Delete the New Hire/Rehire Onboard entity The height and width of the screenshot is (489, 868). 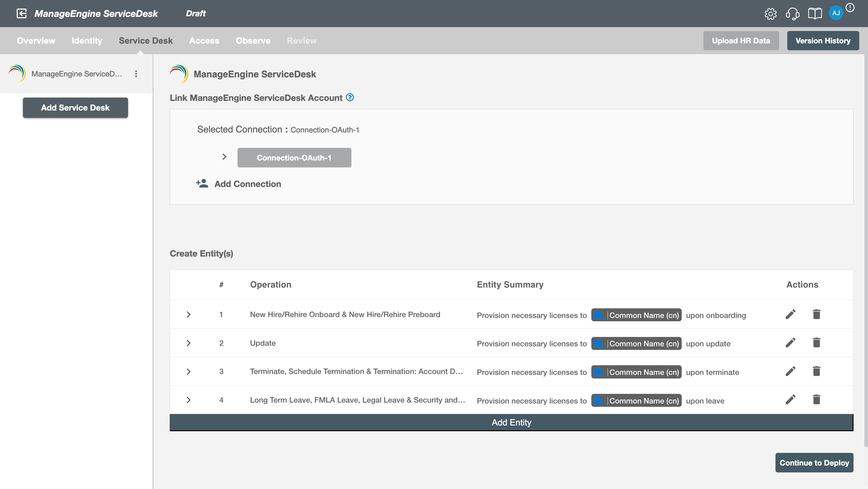click(816, 314)
